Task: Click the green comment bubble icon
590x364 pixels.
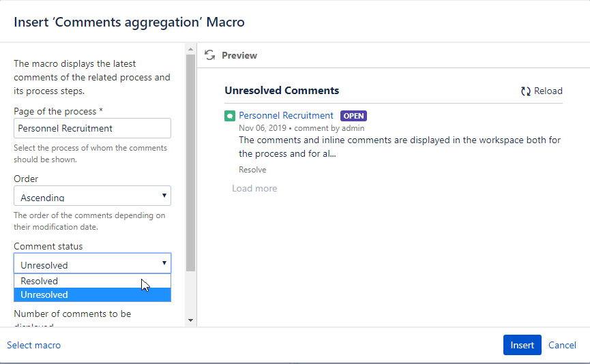Action: pyautogui.click(x=230, y=116)
